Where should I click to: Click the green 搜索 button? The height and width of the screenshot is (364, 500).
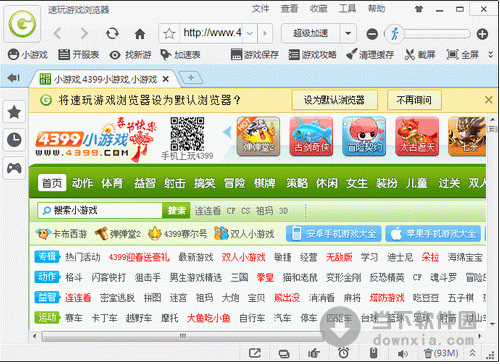[176, 210]
